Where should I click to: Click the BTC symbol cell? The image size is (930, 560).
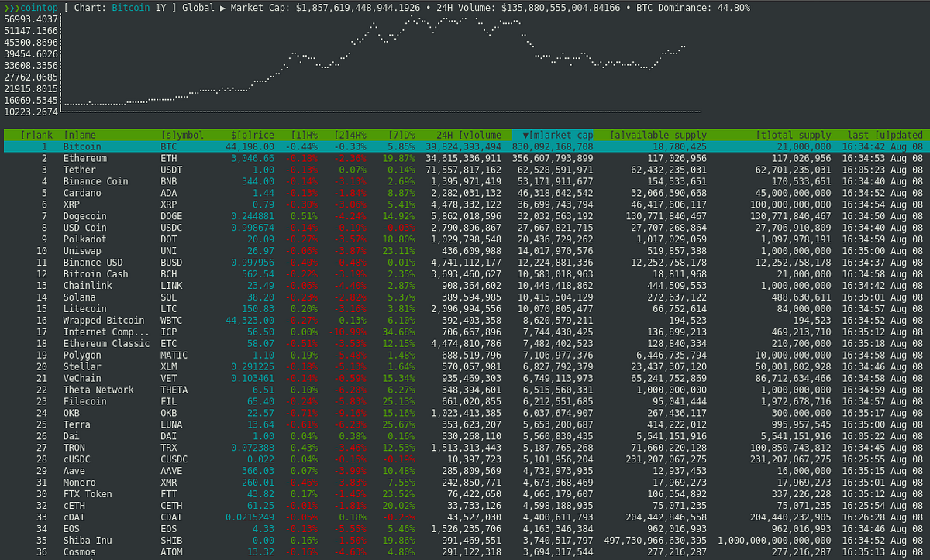(x=169, y=146)
